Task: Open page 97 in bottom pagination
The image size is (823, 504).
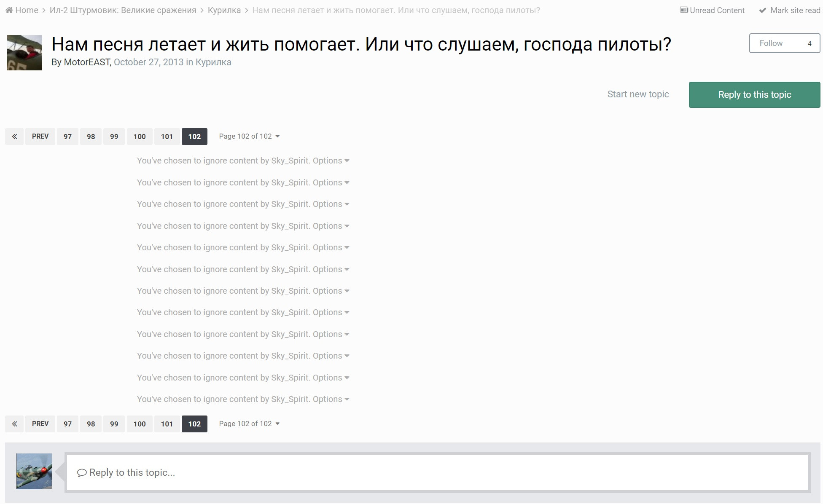Action: coord(67,424)
